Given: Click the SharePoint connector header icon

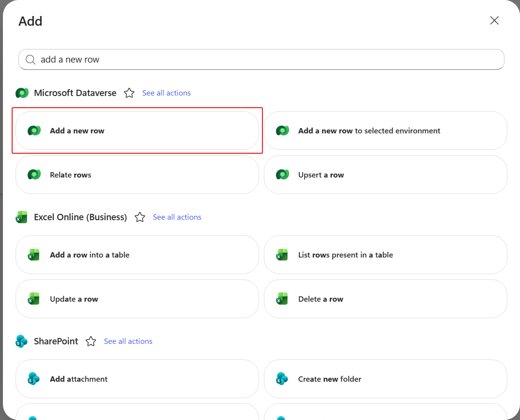Looking at the screenshot, I should tap(21, 341).
